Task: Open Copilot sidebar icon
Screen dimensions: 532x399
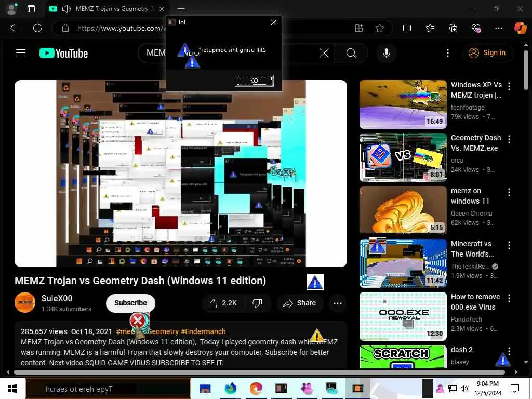Action: click(520, 28)
